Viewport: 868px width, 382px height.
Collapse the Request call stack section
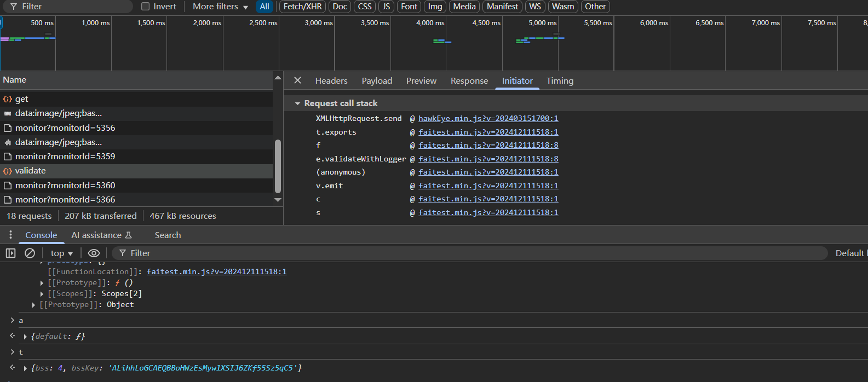[x=297, y=103]
